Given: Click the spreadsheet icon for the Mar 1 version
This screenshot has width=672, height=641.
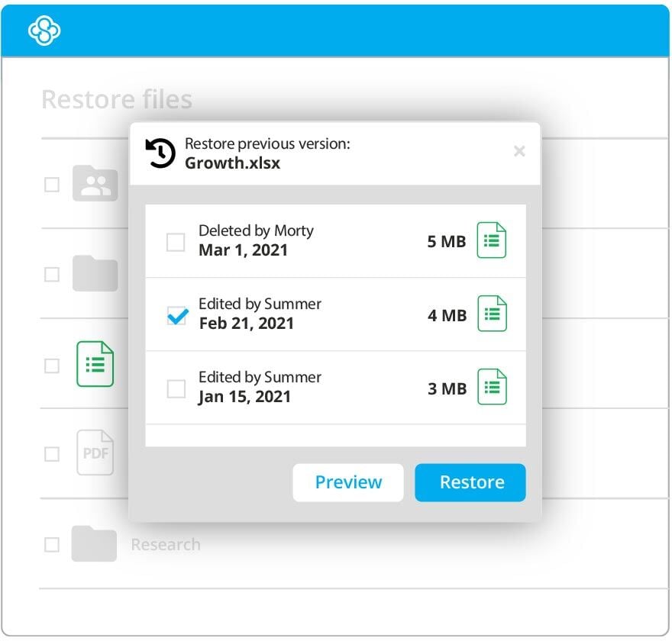Looking at the screenshot, I should 492,240.
